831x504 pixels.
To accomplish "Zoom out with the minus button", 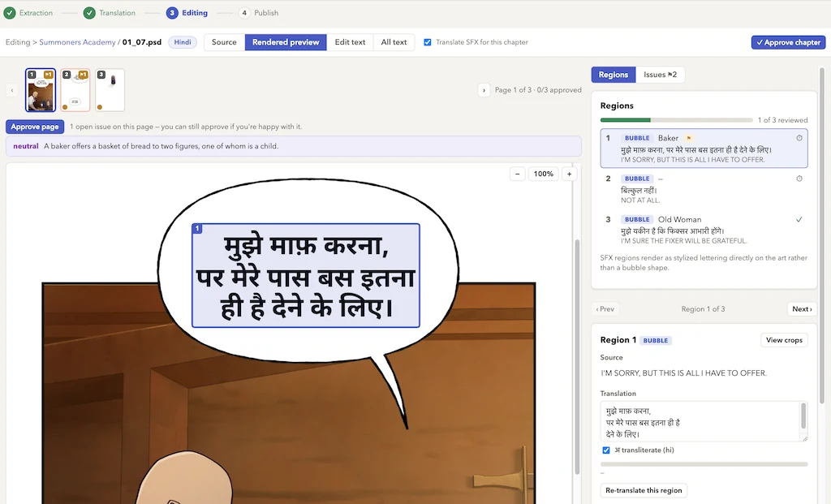I will [x=517, y=174].
